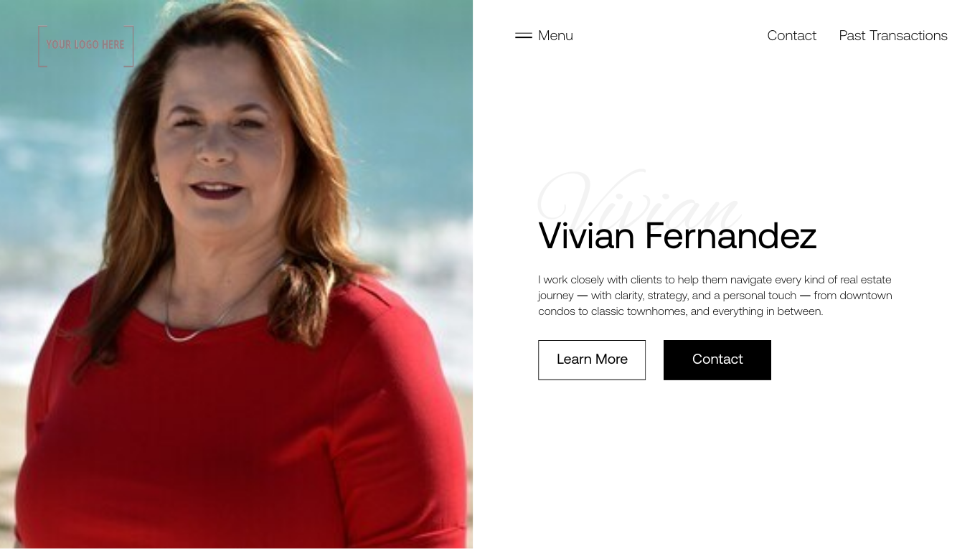
Task: Click the word 'Fernandez' in the heading
Action: click(x=730, y=236)
